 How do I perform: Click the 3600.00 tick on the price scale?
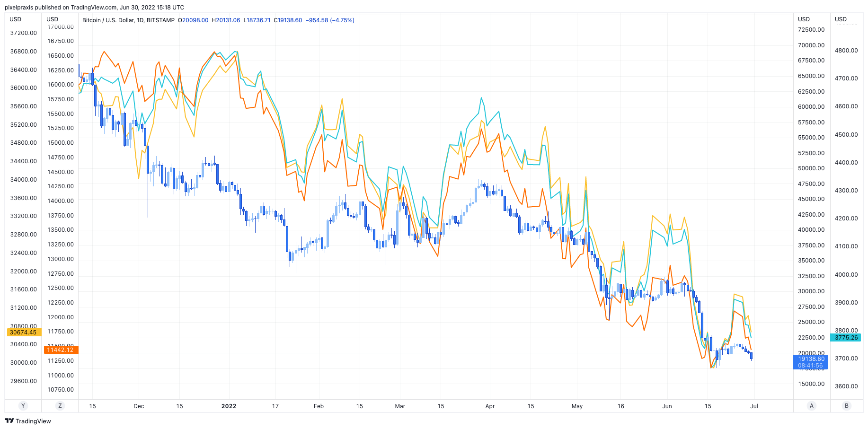[846, 386]
